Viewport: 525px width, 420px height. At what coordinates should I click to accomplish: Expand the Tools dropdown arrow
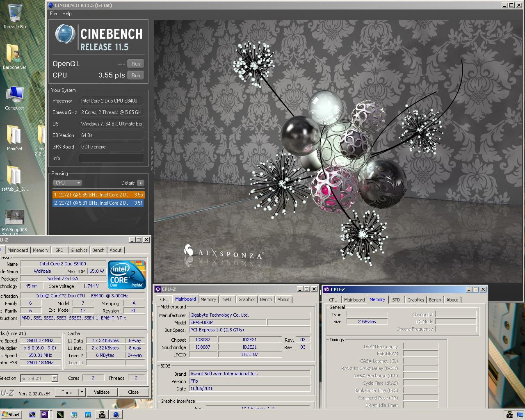pos(82,392)
